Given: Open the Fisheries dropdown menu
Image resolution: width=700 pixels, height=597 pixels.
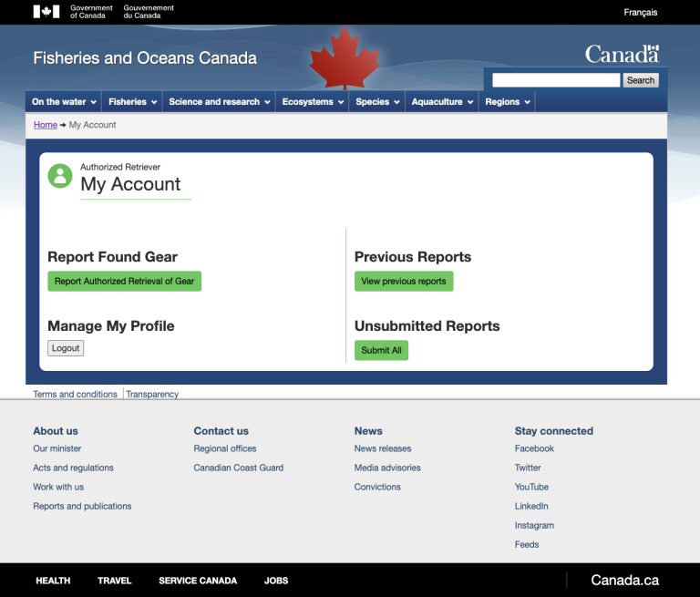Looking at the screenshot, I should pos(132,102).
